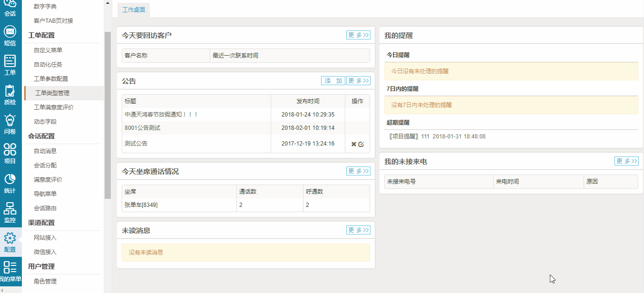The width and height of the screenshot is (644, 293).
Task: Switch to the 工作桌面 tab
Action: pos(134,10)
